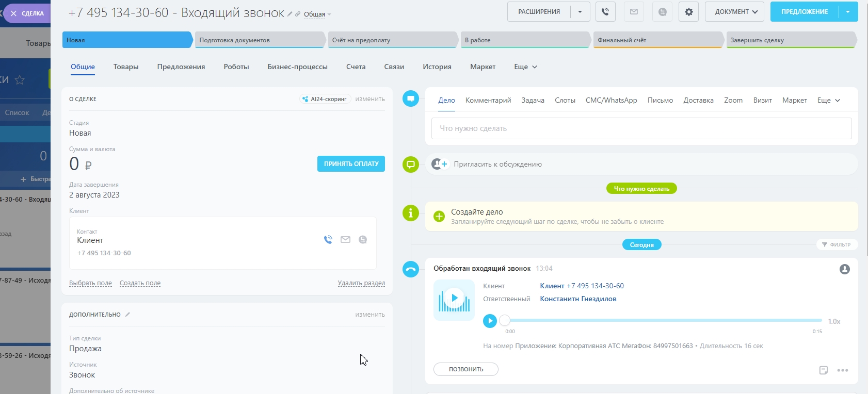Click the note icon on the call record
The width and height of the screenshot is (868, 394).
(x=824, y=370)
